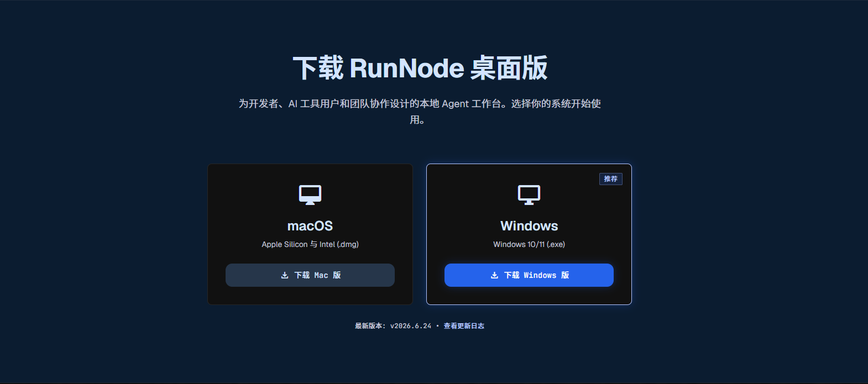Viewport: 868px width, 384px height.
Task: Open the 查看更新日志 changelog link
Action: (x=464, y=326)
